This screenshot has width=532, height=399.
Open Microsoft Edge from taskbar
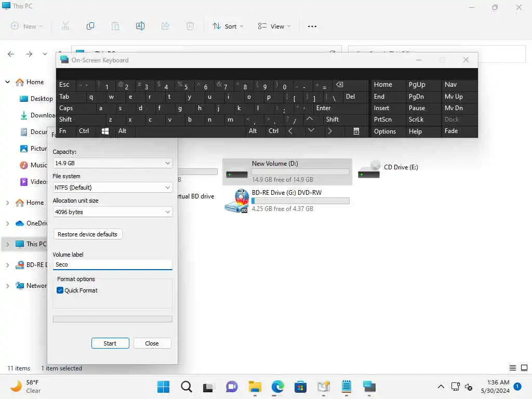point(277,387)
